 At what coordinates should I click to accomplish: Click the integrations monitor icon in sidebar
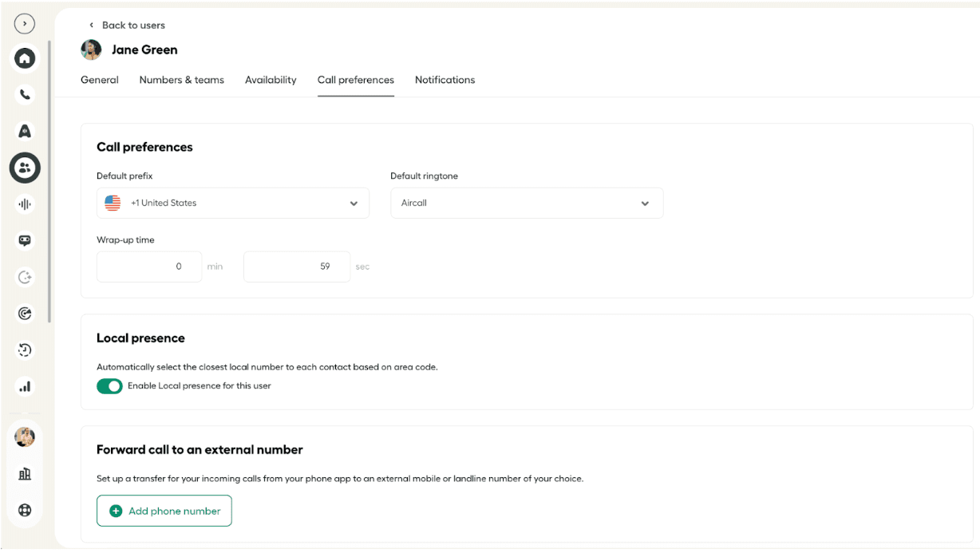pos(24,240)
